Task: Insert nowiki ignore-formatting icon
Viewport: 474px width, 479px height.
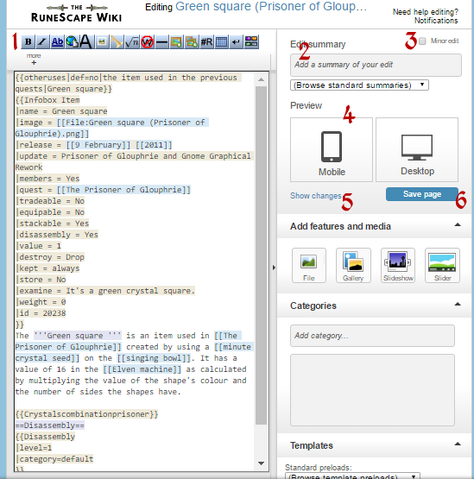Action: coord(147,42)
